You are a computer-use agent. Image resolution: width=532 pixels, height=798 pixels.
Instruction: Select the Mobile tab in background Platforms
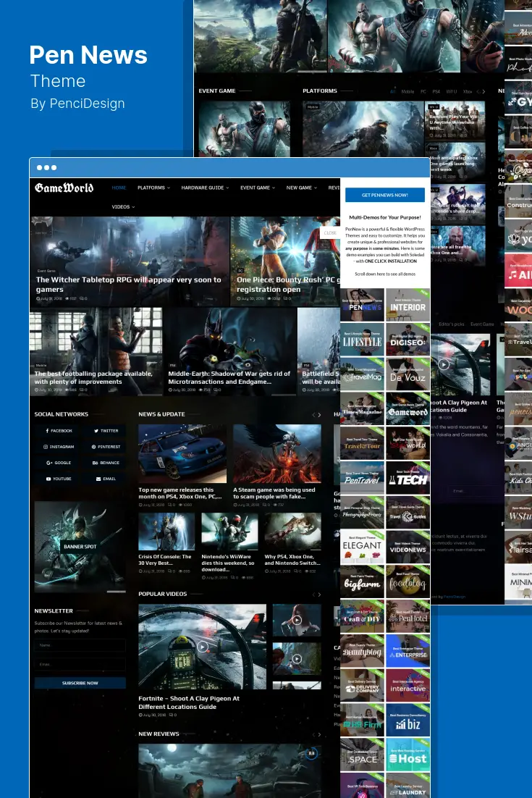coord(408,92)
